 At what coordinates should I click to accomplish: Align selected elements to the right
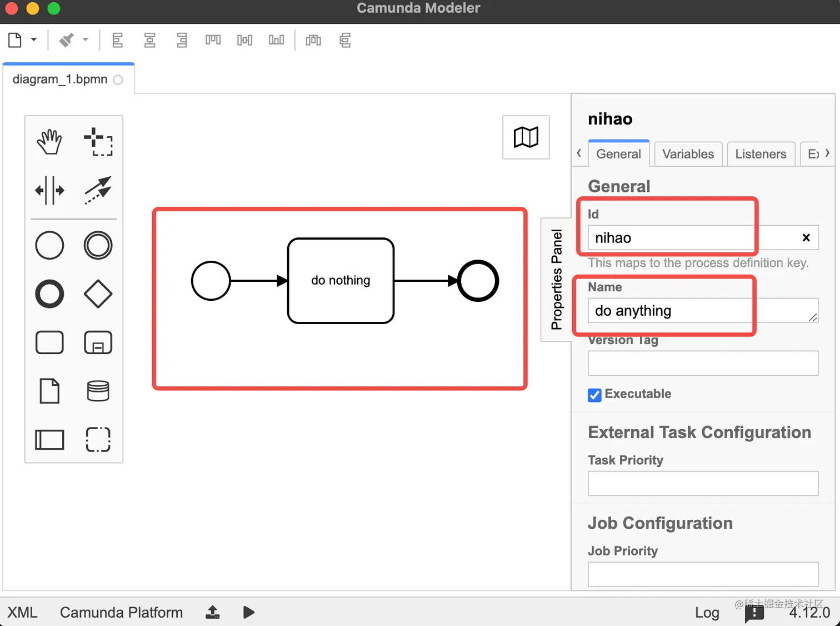coord(182,40)
